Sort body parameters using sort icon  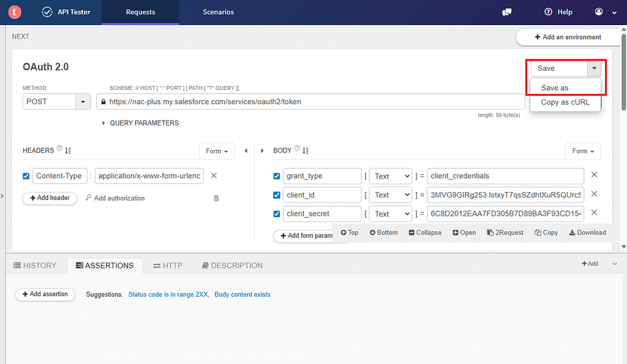[x=306, y=150]
